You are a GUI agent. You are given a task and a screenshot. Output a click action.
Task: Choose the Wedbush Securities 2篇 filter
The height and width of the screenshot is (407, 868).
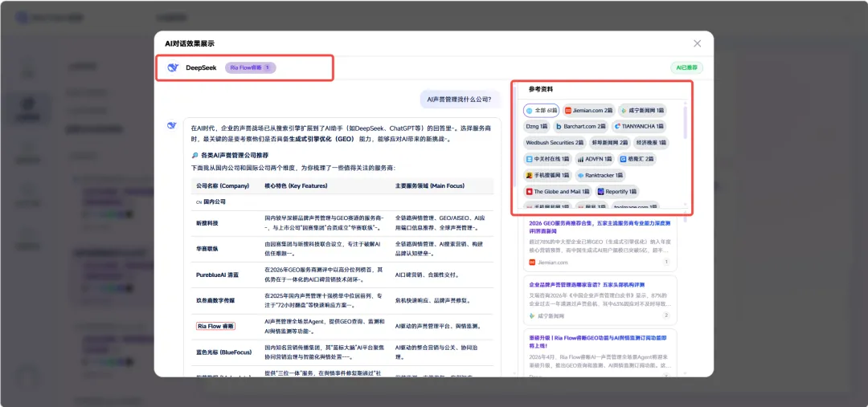tap(554, 142)
